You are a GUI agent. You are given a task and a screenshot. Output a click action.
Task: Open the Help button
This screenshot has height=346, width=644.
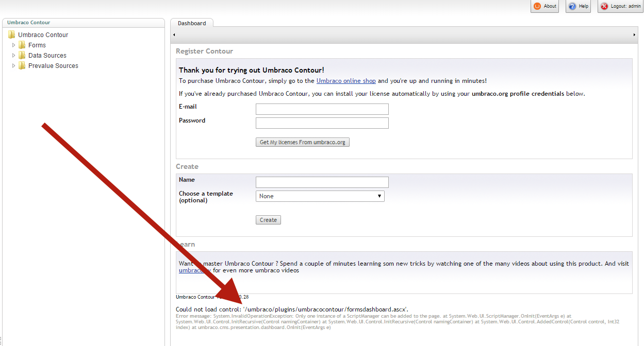coord(578,6)
